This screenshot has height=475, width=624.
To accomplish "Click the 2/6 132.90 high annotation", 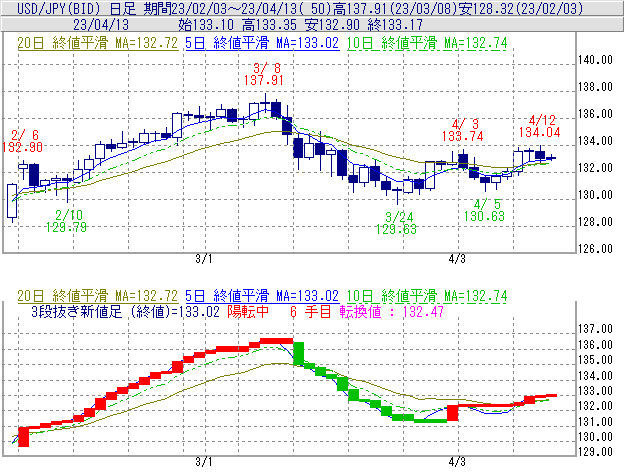I will 22,141.
